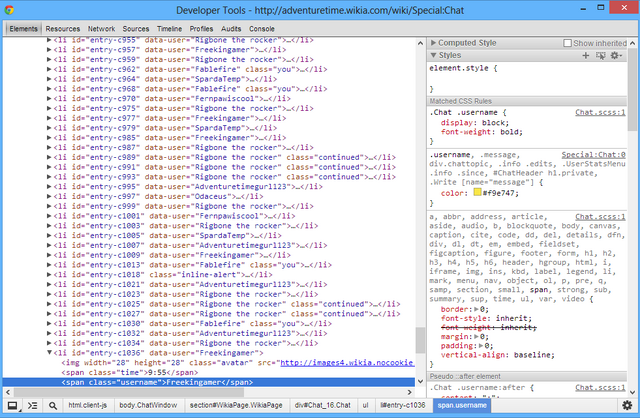Open Chat.scss:1 link for .username:after rule
The image size is (640, 418).
[x=600, y=388]
